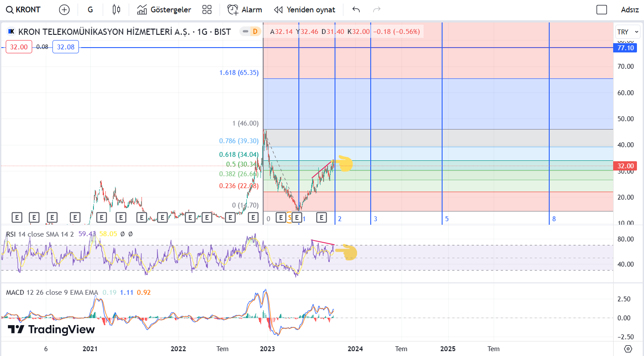Viewport: 644px width, 356px height.
Task: Undo the last chart action
Action: tap(356, 10)
